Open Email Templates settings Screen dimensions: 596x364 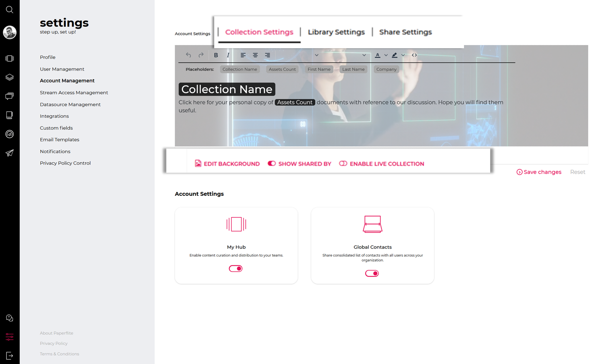pos(60,139)
